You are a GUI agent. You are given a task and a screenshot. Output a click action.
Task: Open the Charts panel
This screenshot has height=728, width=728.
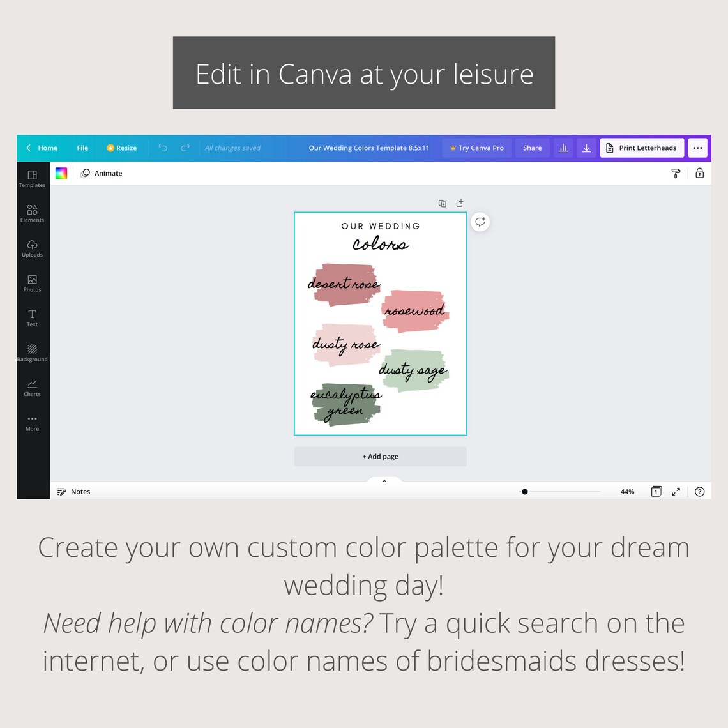tap(32, 388)
